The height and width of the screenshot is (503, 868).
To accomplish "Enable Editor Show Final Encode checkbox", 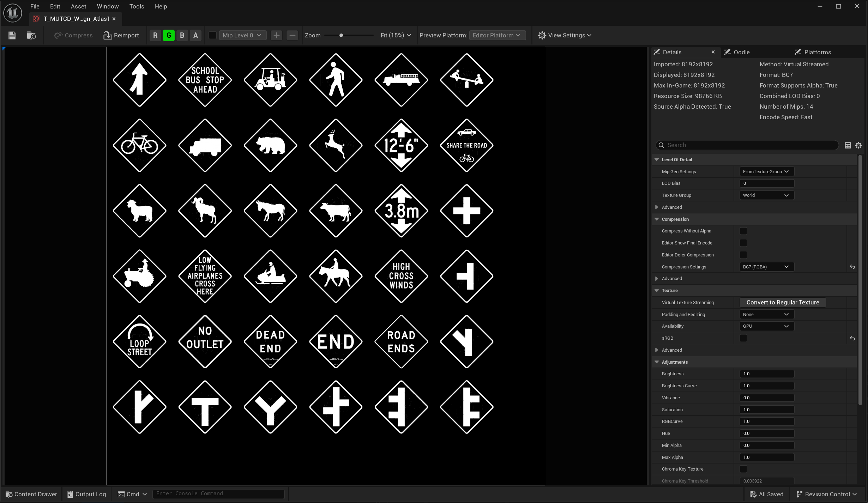I will click(x=743, y=243).
